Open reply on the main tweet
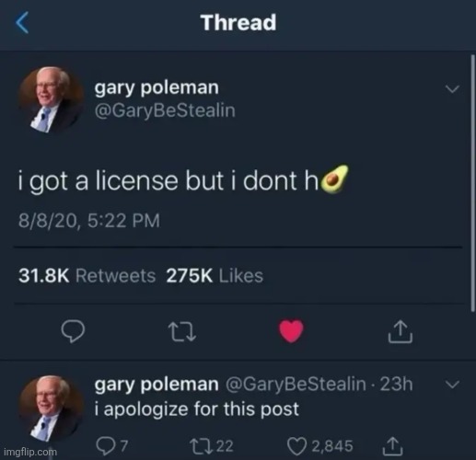476x460 pixels. click(x=73, y=331)
